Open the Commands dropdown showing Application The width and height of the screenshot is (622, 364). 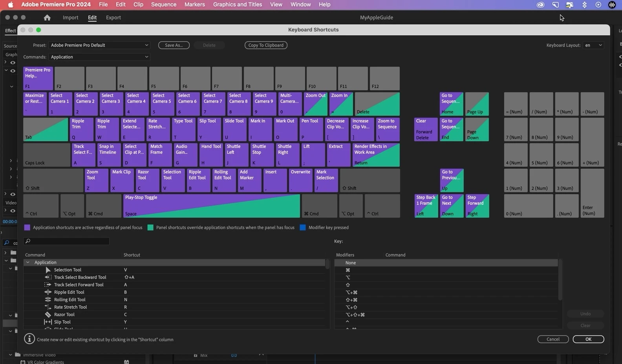[x=99, y=57]
